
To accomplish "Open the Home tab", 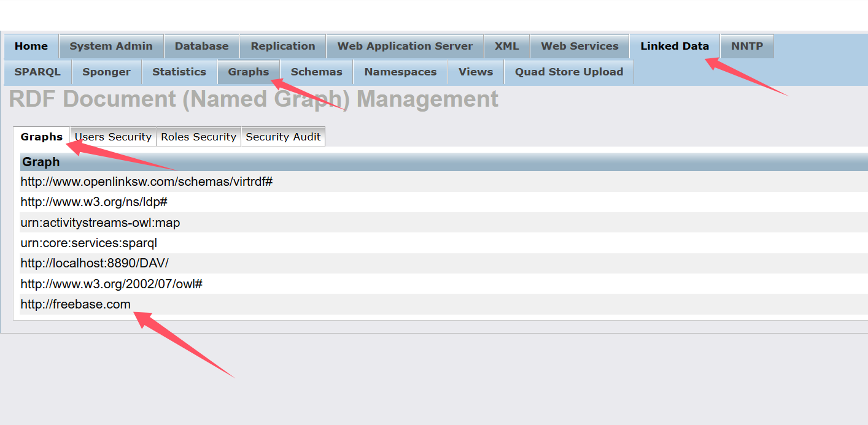I will click(31, 46).
